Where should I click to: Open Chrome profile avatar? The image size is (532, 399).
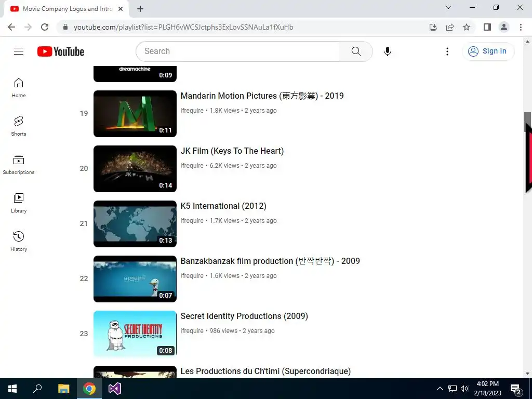click(504, 27)
